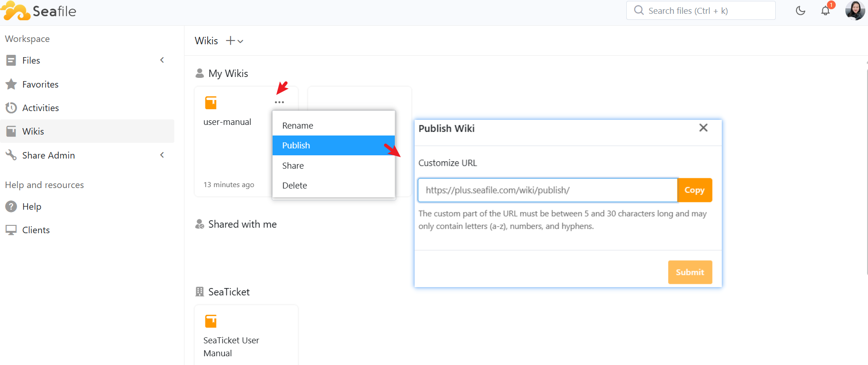Toggle dark mode with the moon icon
Screen dimensions: 868x365
(x=800, y=11)
